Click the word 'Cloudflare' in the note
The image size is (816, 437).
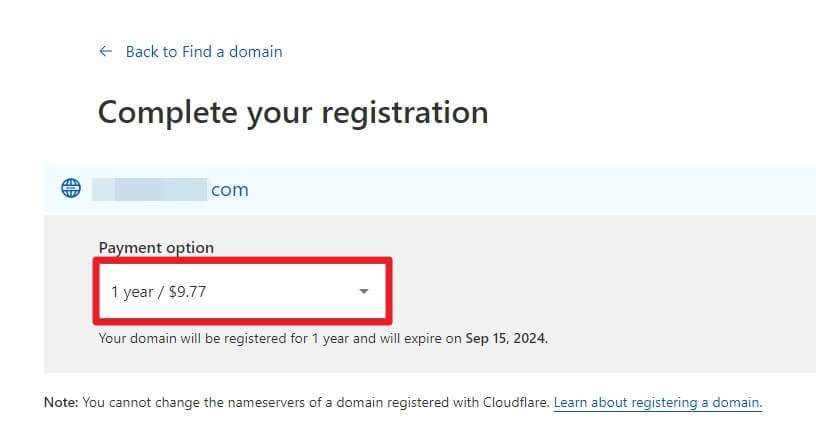(x=515, y=402)
